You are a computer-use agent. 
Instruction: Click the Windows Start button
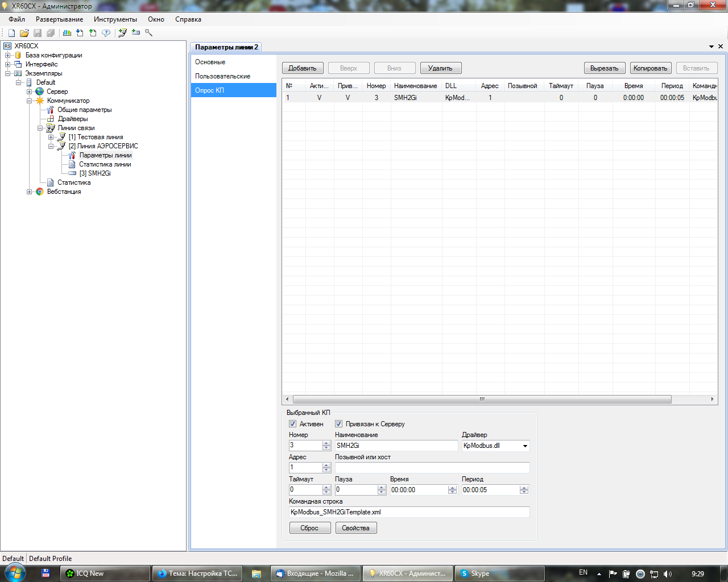[x=15, y=573]
